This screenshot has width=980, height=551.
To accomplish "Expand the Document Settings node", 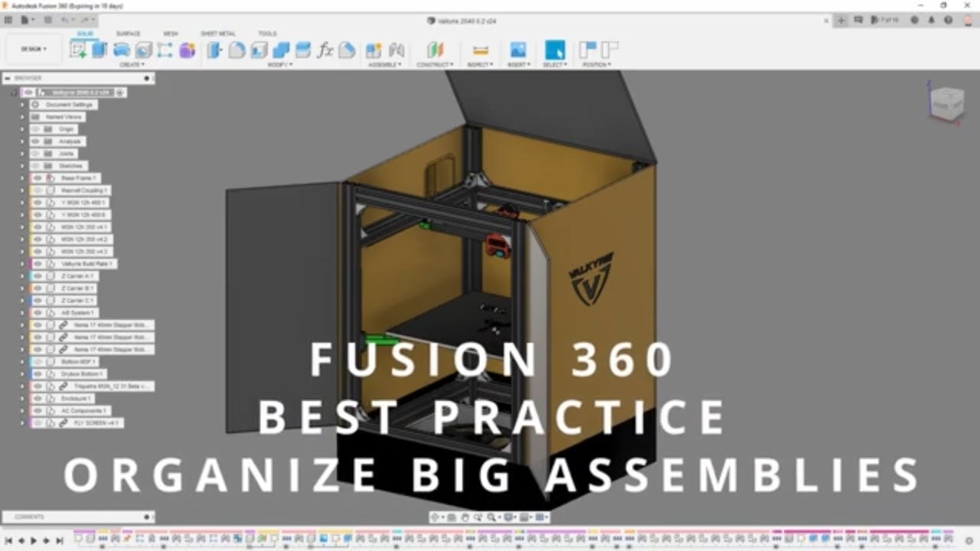I will point(22,105).
